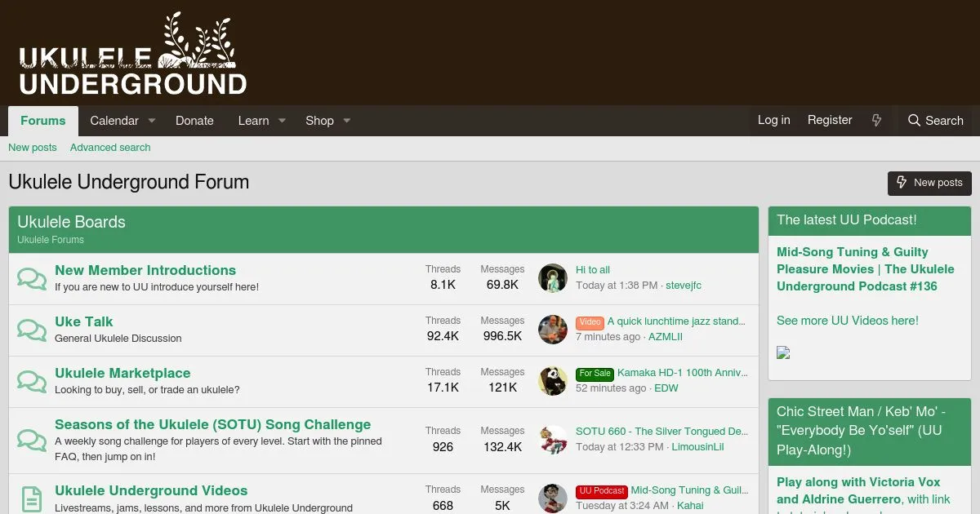The height and width of the screenshot is (514, 980).
Task: Click the UU Podcast prefix label
Action: [602, 491]
